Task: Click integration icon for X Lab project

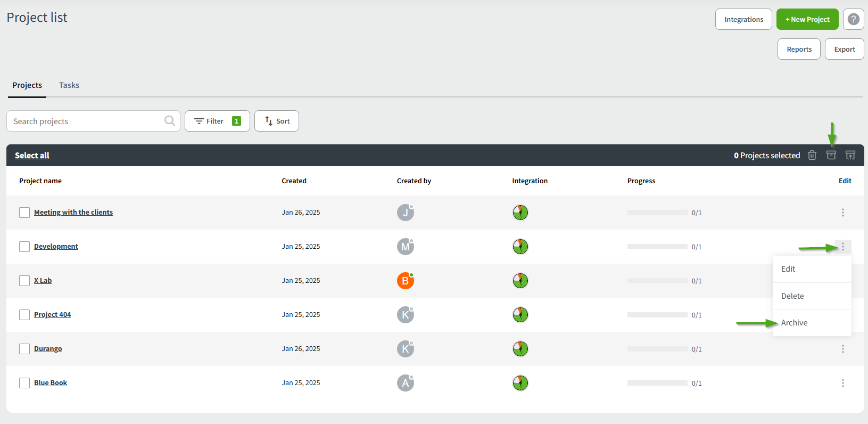Action: point(520,281)
